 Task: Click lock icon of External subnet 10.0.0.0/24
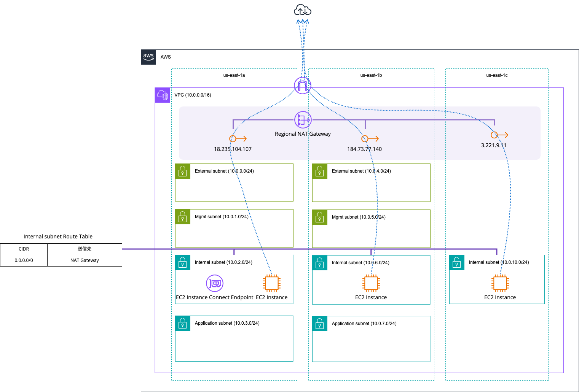click(x=183, y=171)
